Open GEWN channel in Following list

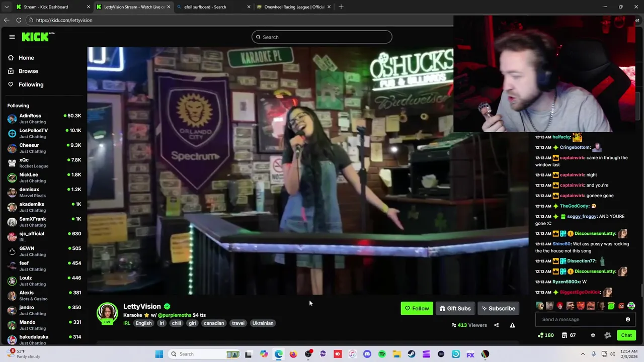pos(44,251)
